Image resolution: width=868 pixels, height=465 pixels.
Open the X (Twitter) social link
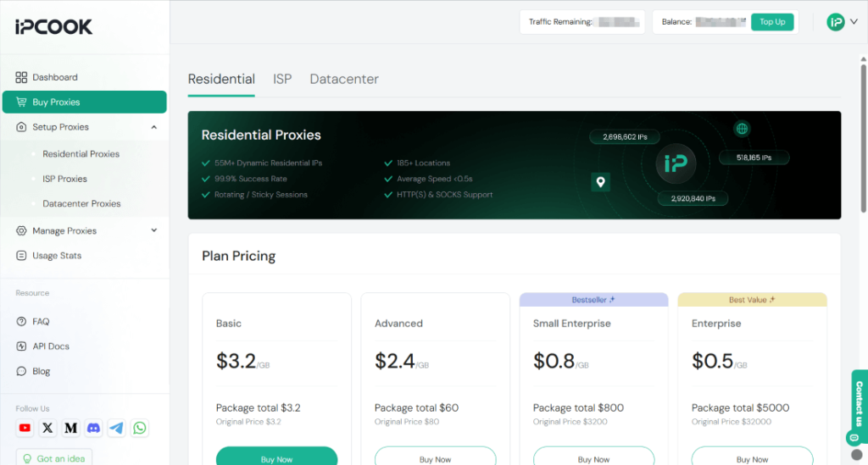[47, 429]
